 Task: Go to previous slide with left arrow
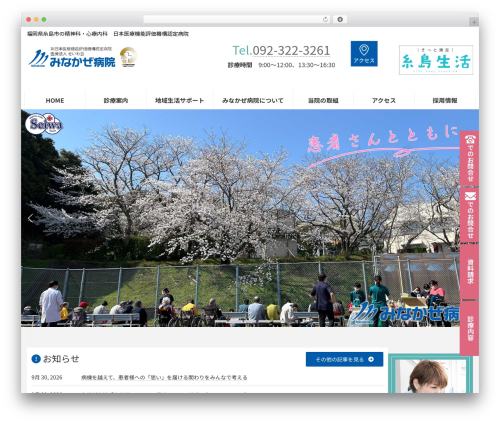pyautogui.click(x=31, y=218)
